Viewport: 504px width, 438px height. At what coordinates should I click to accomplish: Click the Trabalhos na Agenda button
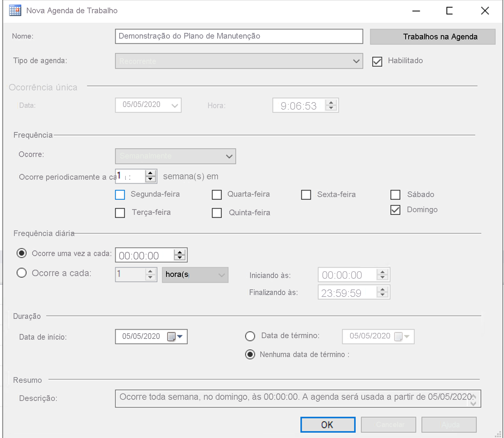pos(432,36)
